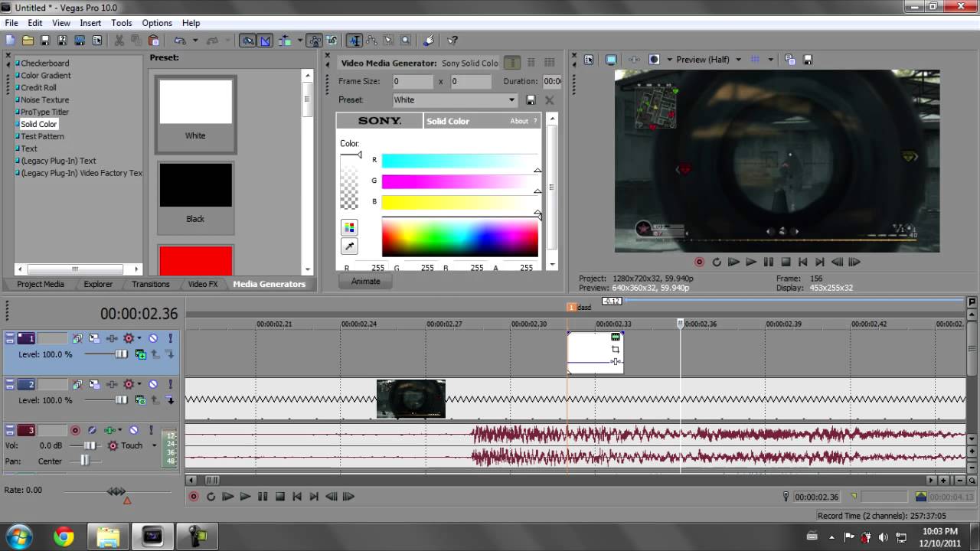980x551 pixels.
Task: Choose the red preset thumbnail
Action: (x=195, y=259)
